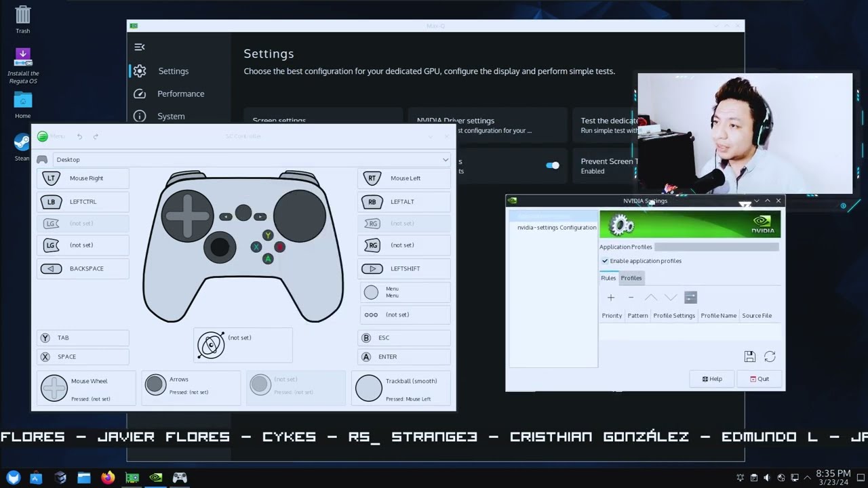
Task: Select the B ESC binding
Action: [404, 338]
